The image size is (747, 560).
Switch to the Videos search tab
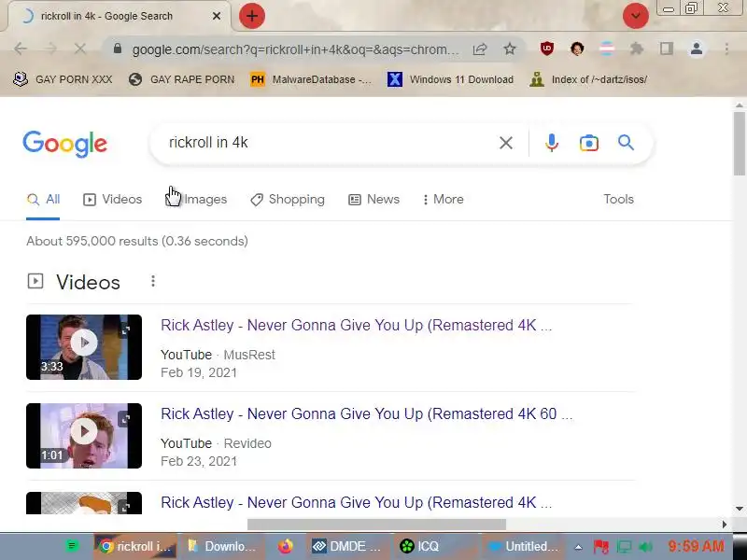[x=112, y=199]
